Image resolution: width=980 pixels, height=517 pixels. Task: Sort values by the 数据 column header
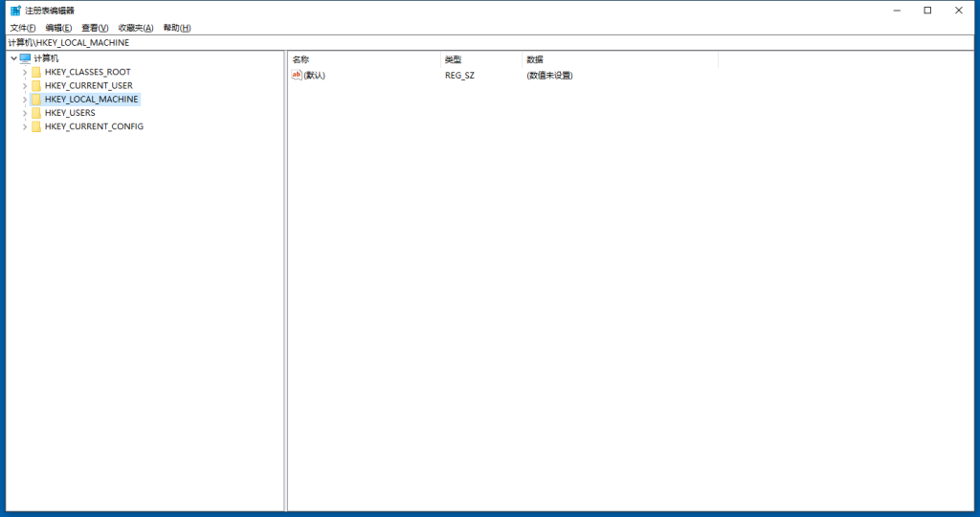620,60
